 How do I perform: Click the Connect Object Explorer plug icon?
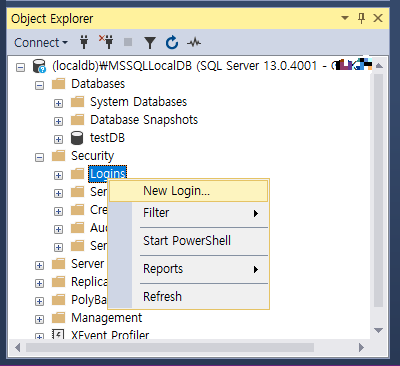(84, 42)
